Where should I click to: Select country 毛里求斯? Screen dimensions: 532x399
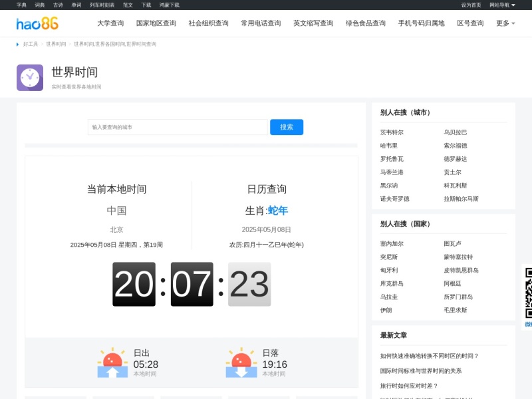tap(456, 310)
